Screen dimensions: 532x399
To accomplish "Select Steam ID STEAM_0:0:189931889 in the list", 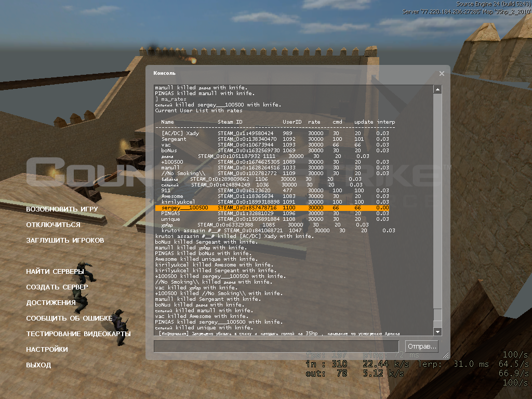I will pos(249,202).
